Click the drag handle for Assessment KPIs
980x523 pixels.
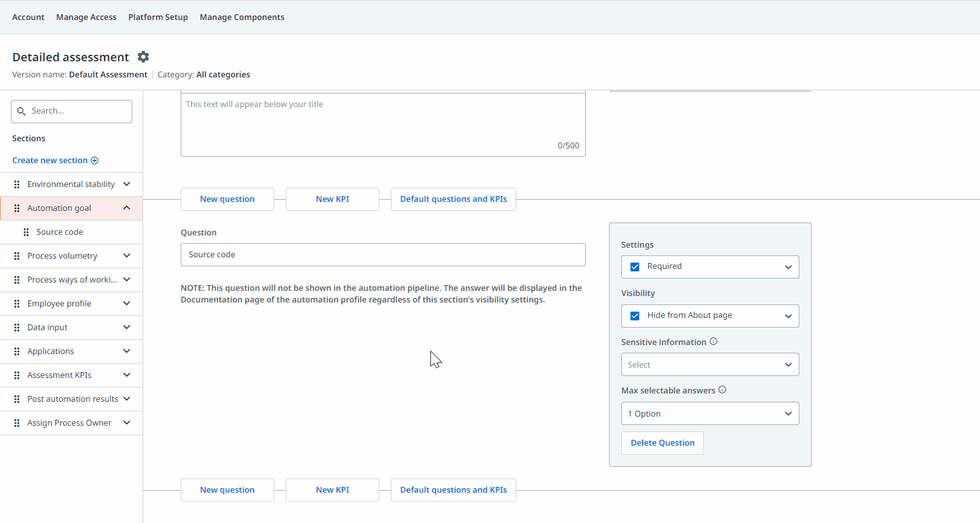(17, 375)
